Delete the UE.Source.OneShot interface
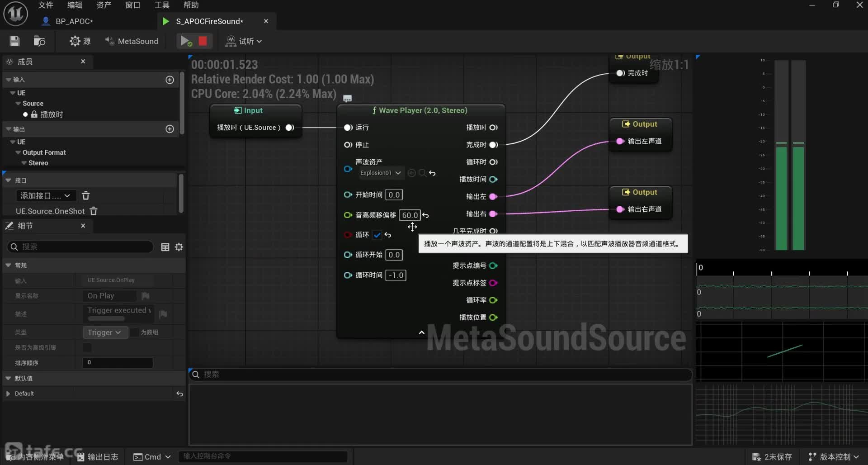Image resolution: width=868 pixels, height=465 pixels. coord(94,211)
